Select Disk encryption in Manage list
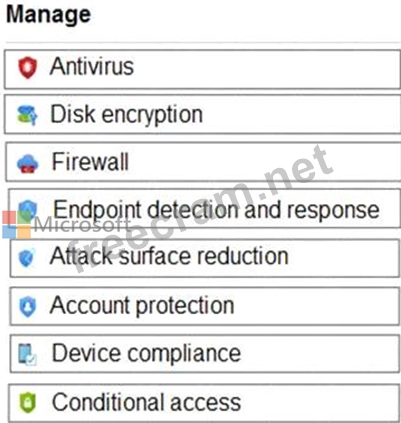This screenshot has height=423, width=401. [126, 114]
